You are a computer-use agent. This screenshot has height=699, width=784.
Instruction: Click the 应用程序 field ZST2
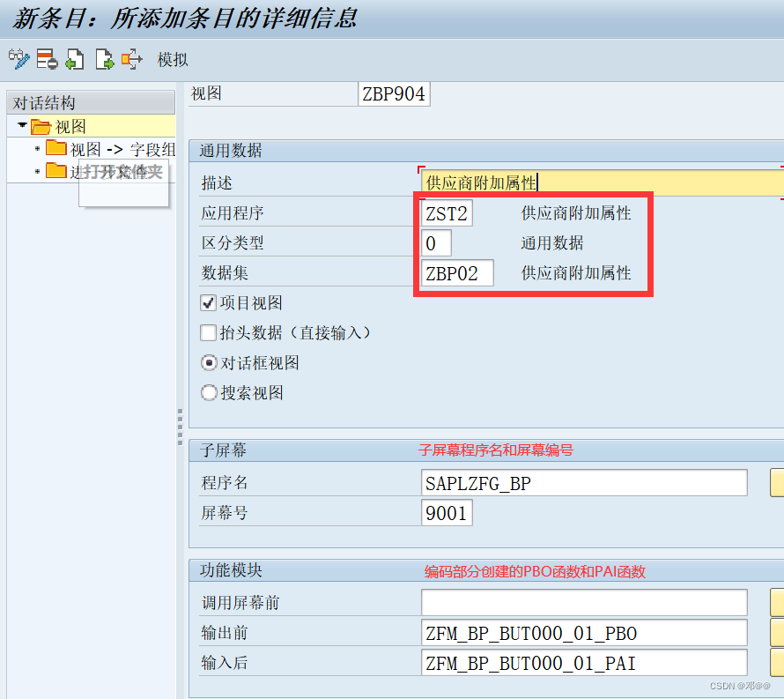pos(447,213)
